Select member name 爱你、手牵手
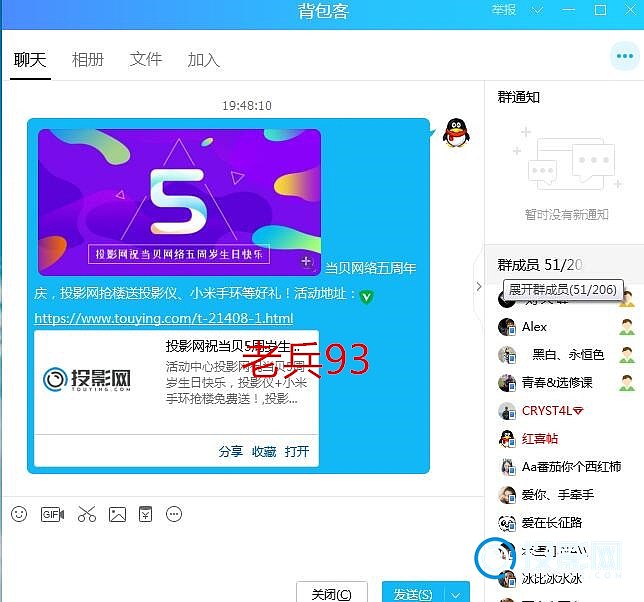Image resolution: width=644 pixels, height=602 pixels. [x=558, y=495]
